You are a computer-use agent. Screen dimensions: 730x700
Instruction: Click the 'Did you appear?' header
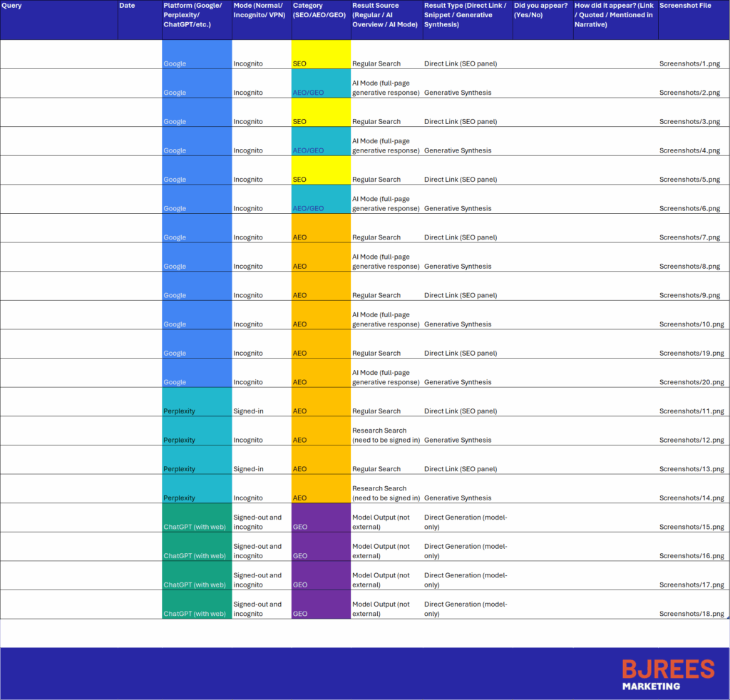click(543, 19)
